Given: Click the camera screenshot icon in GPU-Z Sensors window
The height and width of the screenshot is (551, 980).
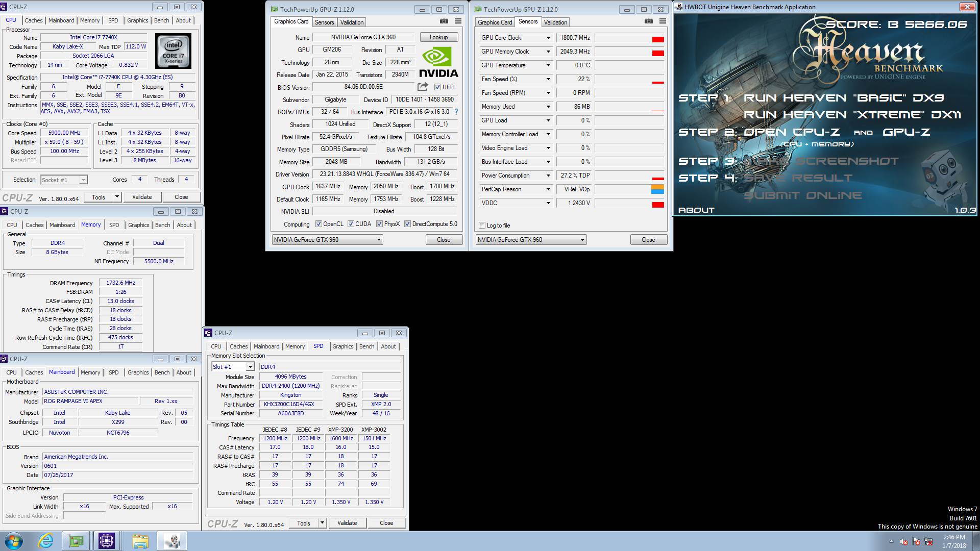Looking at the screenshot, I should [x=649, y=21].
